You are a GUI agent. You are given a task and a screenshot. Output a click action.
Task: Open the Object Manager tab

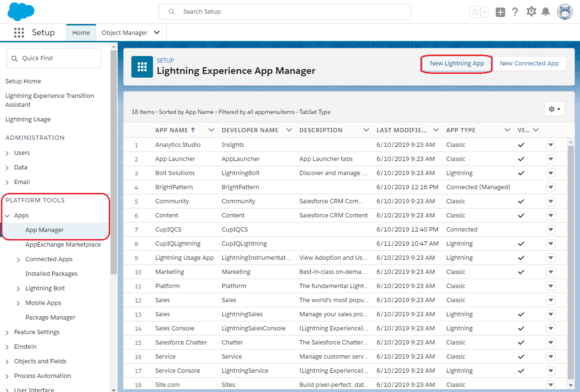(125, 33)
